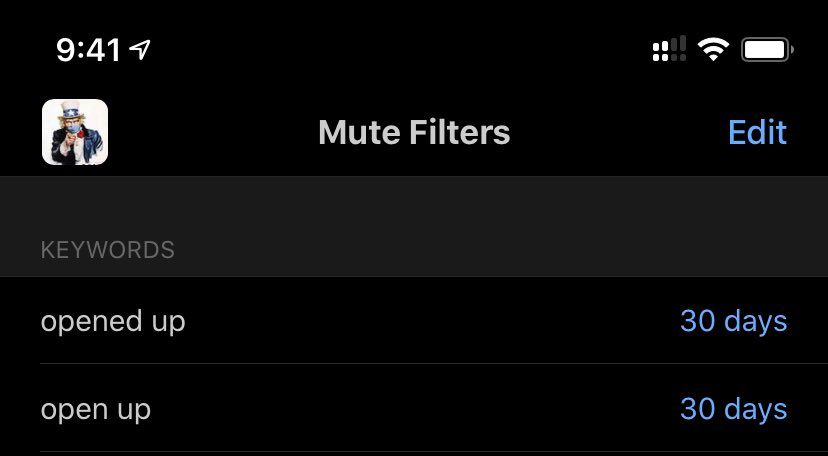This screenshot has width=828, height=456.
Task: Change 30 days duration for "opened up"
Action: click(733, 322)
